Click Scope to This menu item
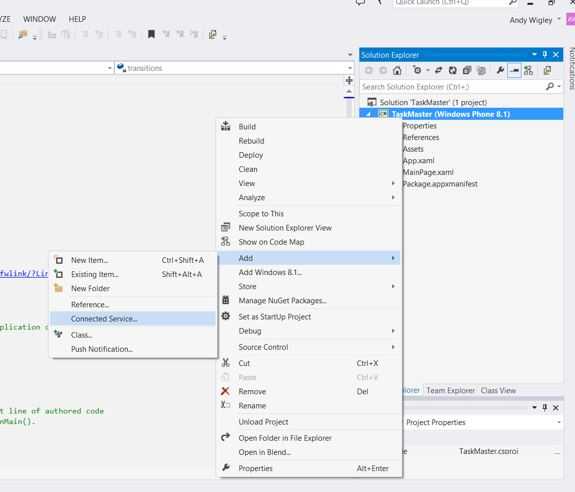The height and width of the screenshot is (492, 575). tap(310, 213)
